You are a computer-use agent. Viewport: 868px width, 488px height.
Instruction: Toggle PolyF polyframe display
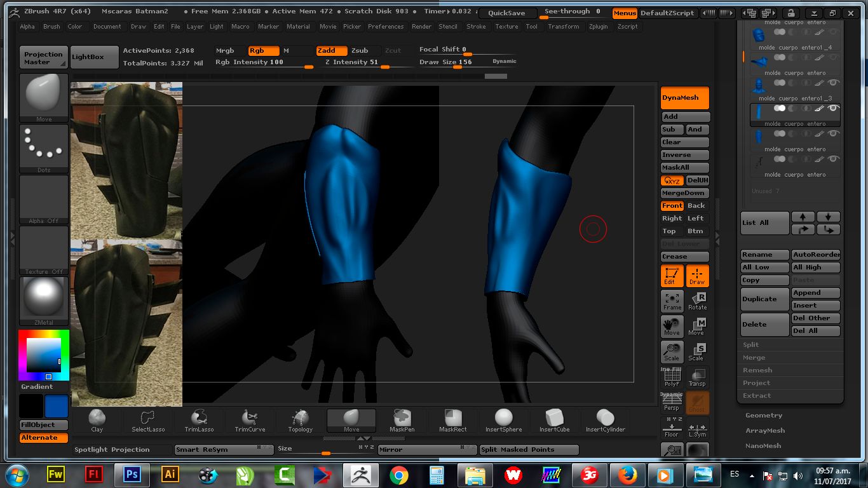(672, 377)
